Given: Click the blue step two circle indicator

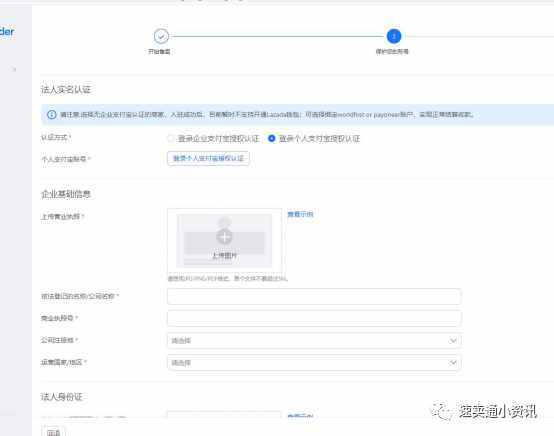Looking at the screenshot, I should (x=394, y=36).
